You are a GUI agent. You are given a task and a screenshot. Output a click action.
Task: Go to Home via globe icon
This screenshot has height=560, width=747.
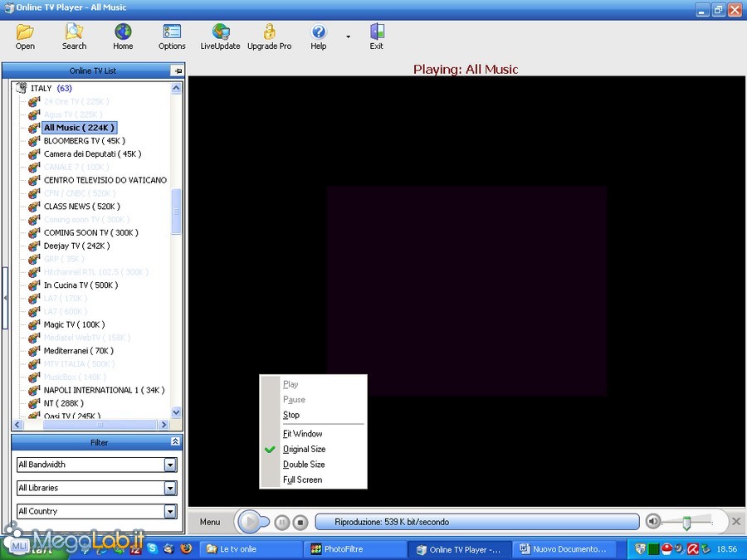point(123,37)
